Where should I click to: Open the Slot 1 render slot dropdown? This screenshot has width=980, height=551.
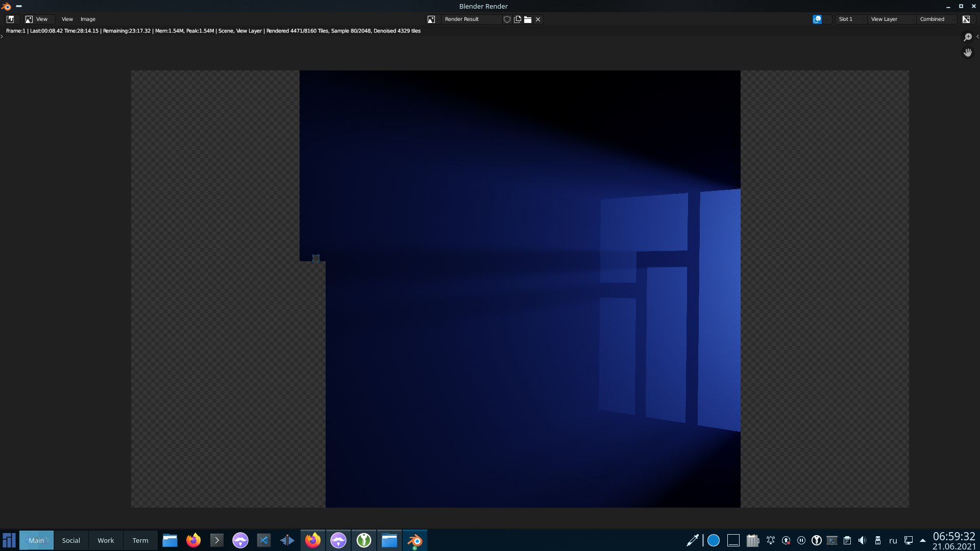851,19
